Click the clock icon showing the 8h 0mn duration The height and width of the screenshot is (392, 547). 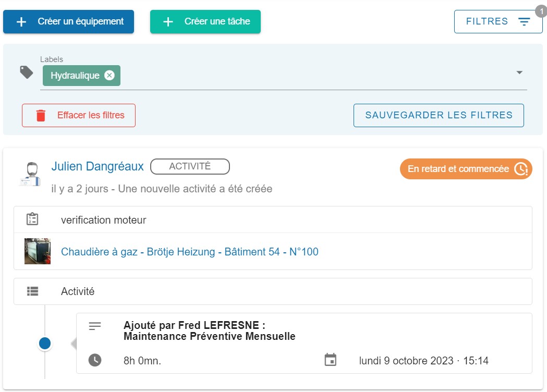tap(95, 360)
